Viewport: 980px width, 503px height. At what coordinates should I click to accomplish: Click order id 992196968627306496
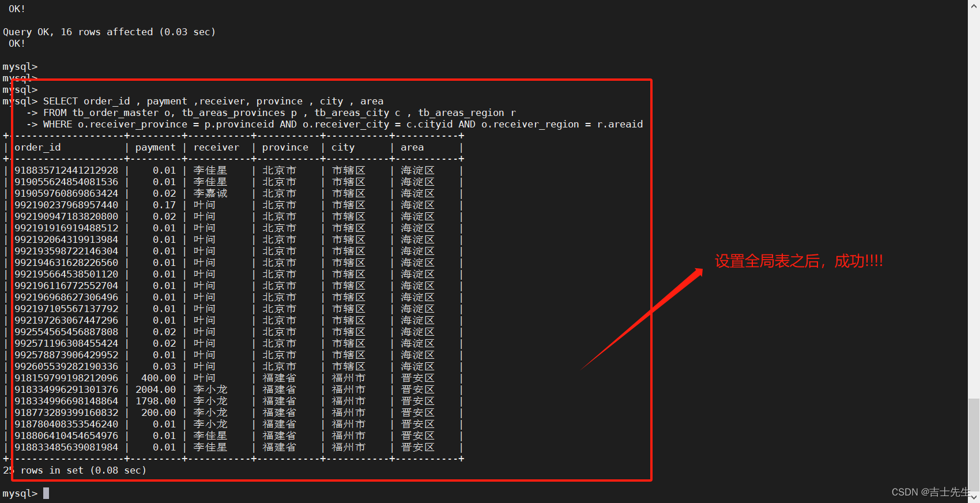tap(66, 297)
